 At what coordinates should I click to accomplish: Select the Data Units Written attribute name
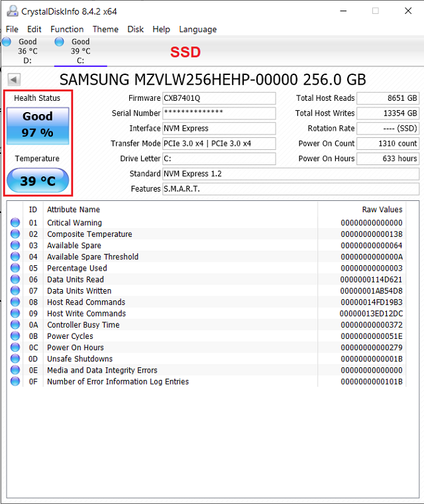coord(79,290)
